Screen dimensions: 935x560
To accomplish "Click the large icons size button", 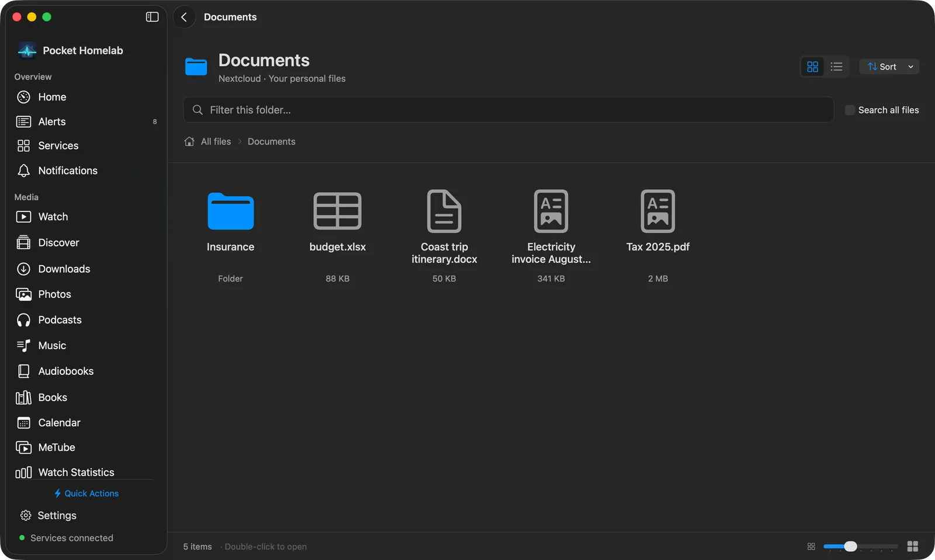I will (913, 547).
